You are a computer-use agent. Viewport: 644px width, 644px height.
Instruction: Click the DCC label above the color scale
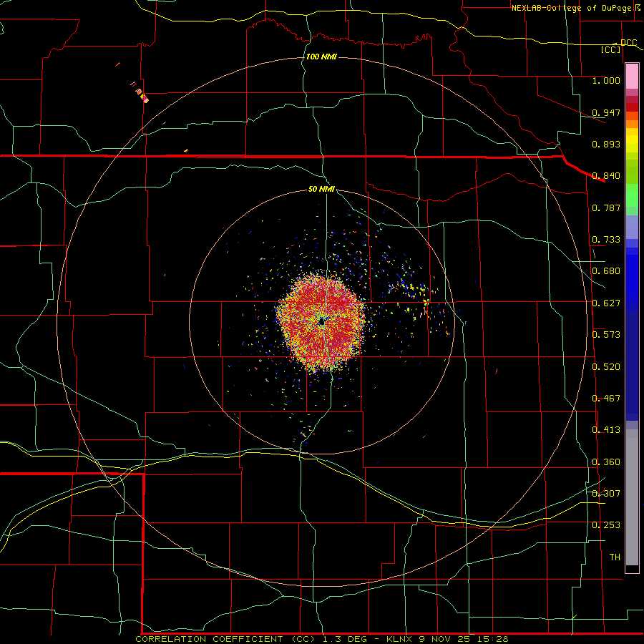[x=628, y=42]
